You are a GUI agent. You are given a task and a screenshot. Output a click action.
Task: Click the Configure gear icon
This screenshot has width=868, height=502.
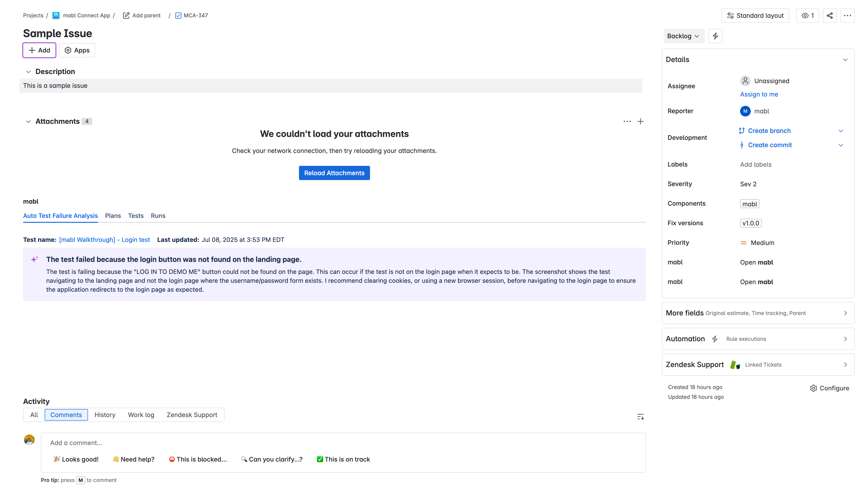point(813,388)
